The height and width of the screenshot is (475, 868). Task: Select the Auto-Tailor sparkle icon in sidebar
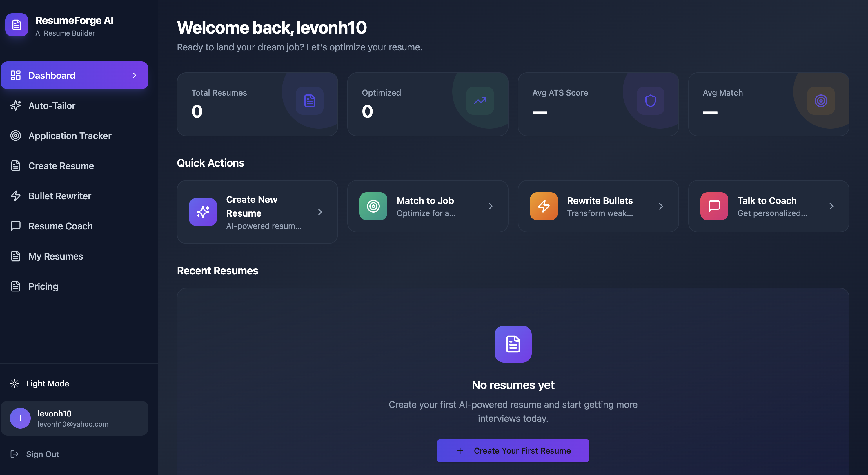[15, 105]
